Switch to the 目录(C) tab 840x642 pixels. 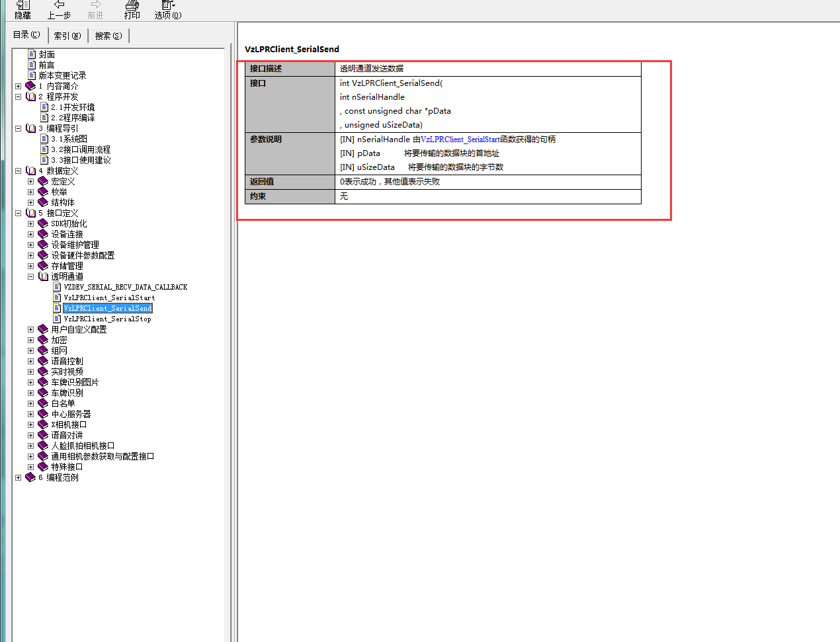click(x=28, y=34)
